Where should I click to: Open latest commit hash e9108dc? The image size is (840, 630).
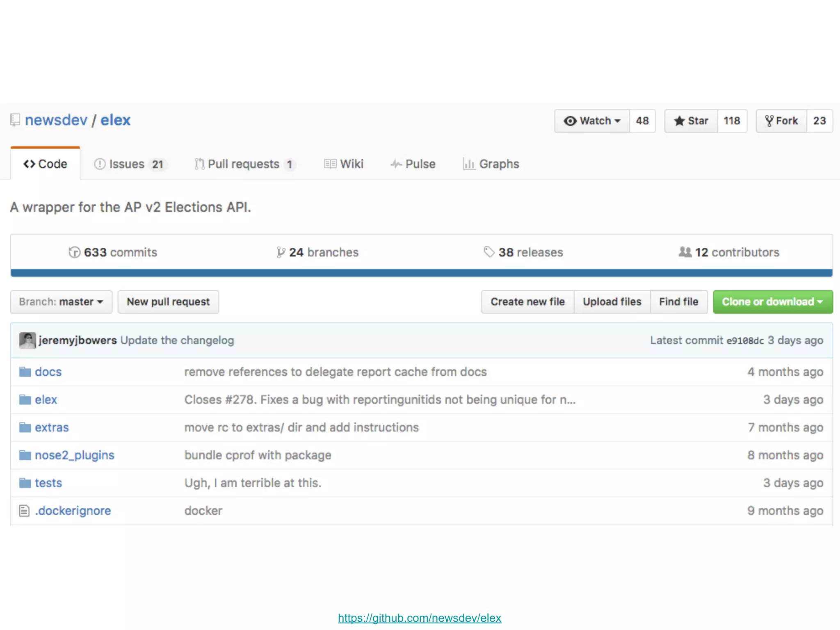tap(745, 341)
